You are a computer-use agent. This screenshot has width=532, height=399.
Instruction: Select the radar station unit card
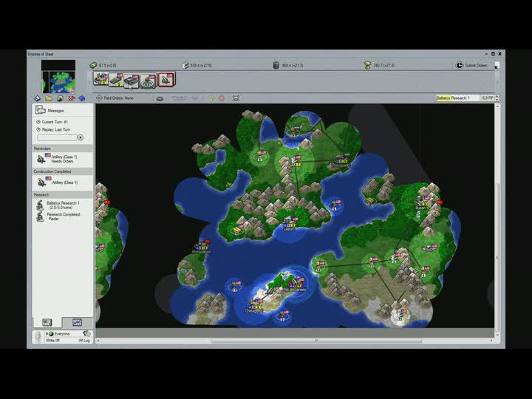(x=148, y=81)
